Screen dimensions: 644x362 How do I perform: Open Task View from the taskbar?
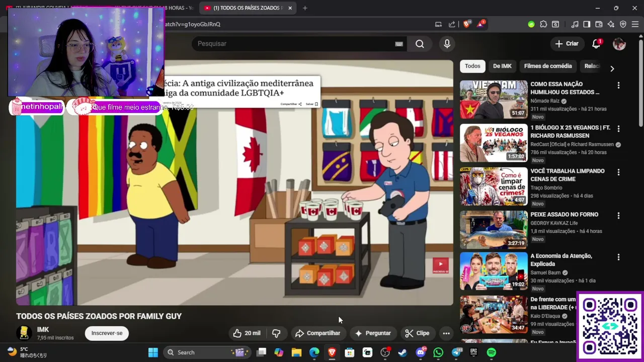click(261, 352)
